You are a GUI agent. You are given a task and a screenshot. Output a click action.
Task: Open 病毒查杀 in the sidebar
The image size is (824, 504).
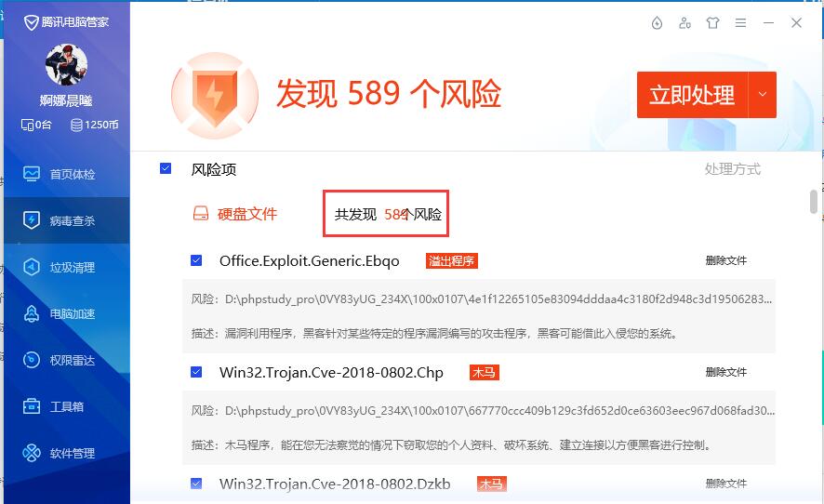(67, 220)
